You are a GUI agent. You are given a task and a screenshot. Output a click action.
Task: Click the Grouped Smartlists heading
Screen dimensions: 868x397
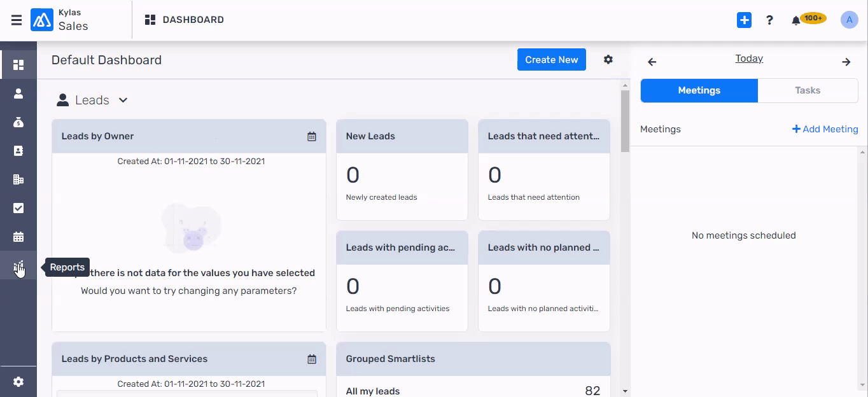390,359
